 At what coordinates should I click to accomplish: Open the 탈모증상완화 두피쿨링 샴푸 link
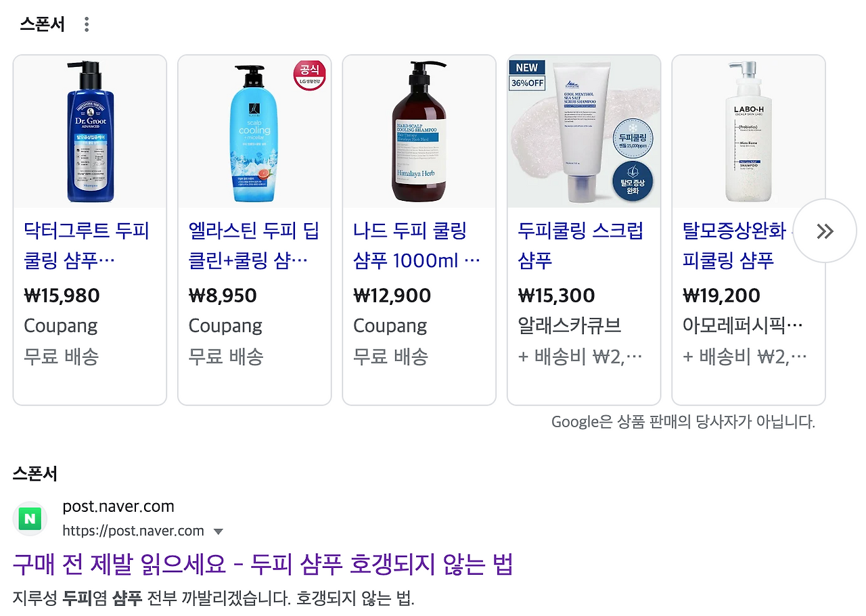coord(737,245)
